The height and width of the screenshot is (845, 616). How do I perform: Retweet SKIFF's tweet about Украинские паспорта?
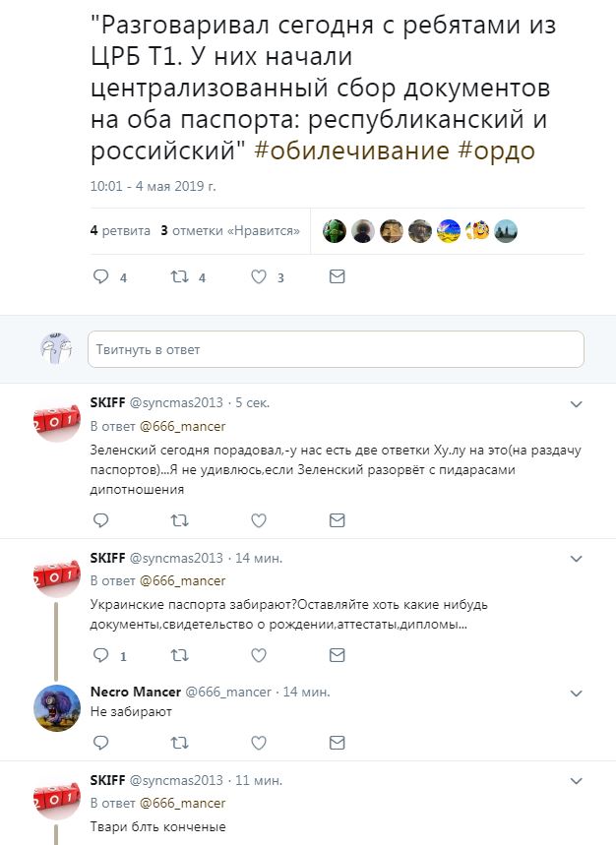[x=180, y=654]
